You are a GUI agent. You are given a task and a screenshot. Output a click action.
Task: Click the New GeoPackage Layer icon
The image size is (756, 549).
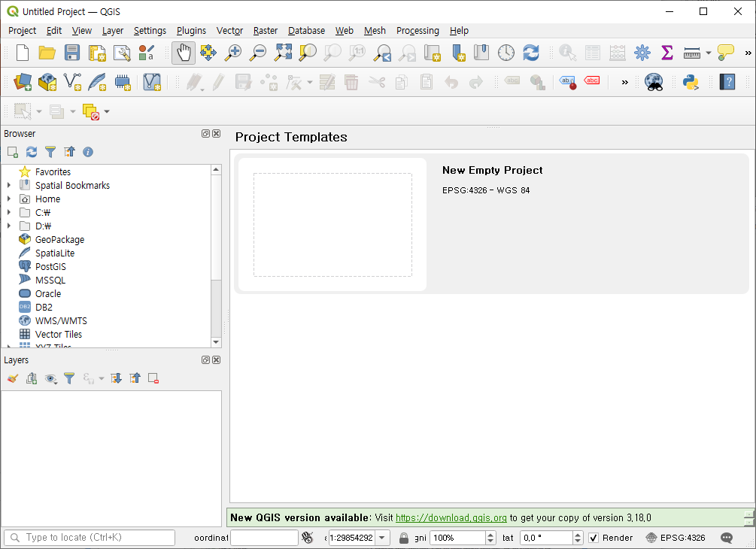47,82
